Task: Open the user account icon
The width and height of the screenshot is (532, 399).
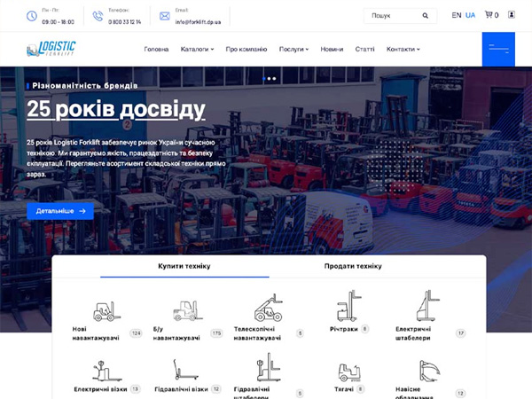Action: click(512, 15)
